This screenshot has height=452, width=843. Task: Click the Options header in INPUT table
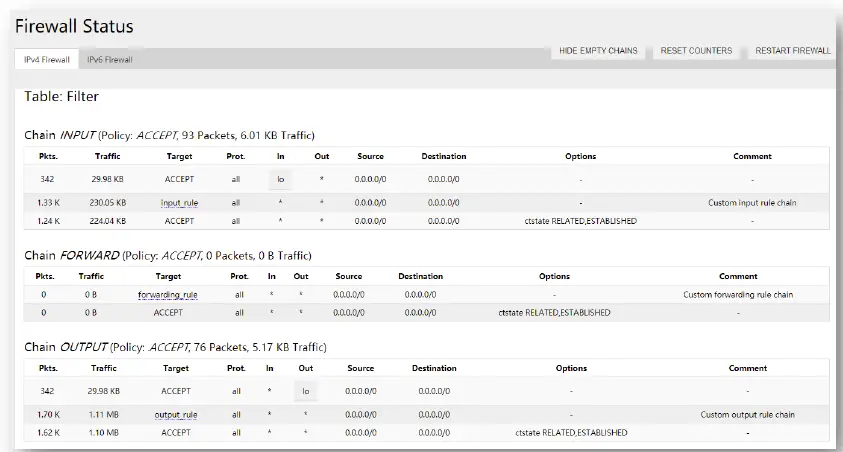click(581, 156)
